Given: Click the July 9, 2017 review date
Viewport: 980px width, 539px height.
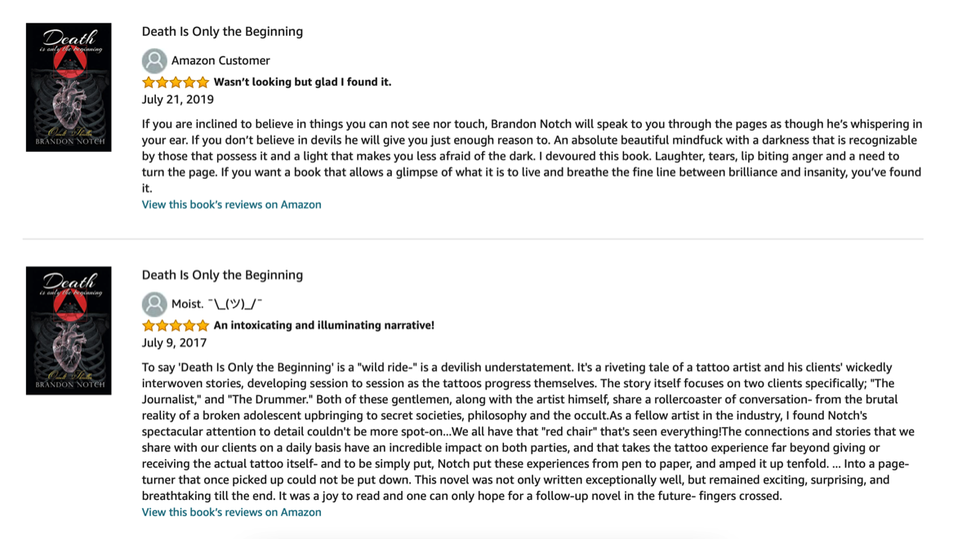Looking at the screenshot, I should pos(174,343).
